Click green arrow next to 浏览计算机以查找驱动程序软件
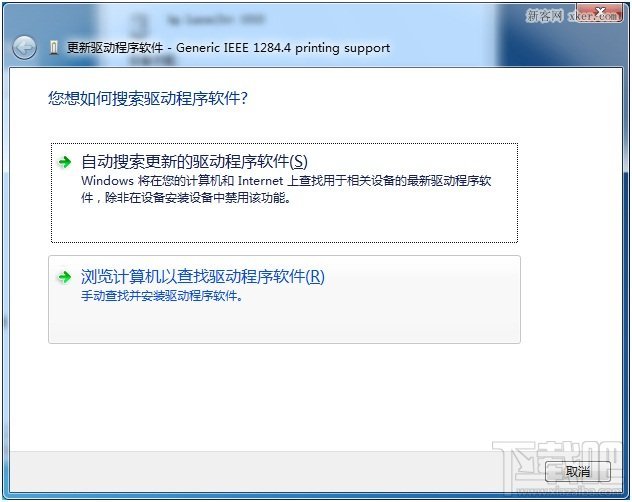Image resolution: width=632 pixels, height=502 pixels. (x=64, y=277)
